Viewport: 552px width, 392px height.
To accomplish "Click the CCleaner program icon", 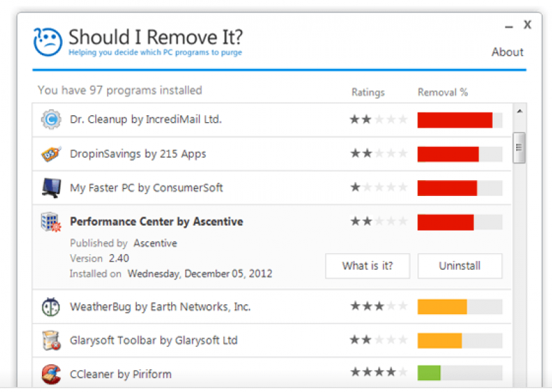I will click(51, 374).
